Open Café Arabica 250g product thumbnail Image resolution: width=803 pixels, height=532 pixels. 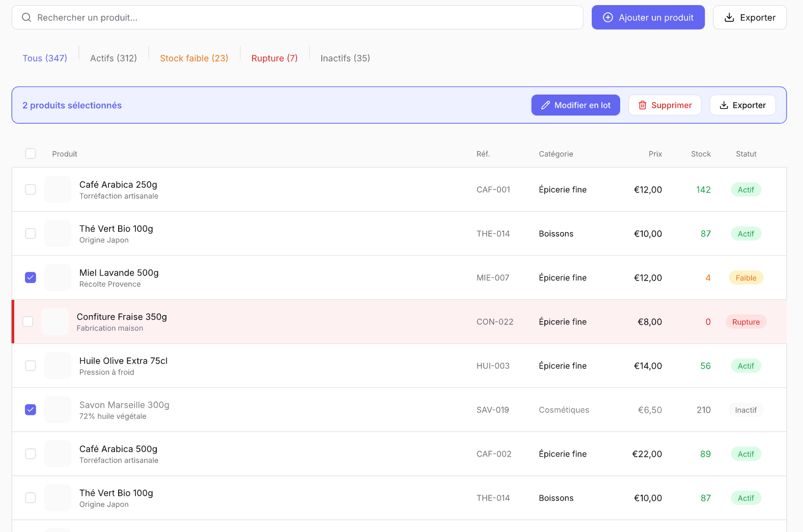pos(58,189)
